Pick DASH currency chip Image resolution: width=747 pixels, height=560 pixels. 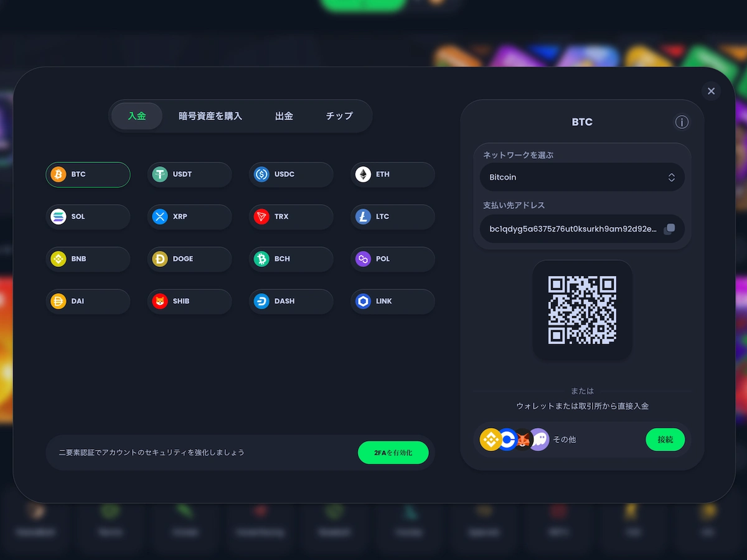coord(291,302)
